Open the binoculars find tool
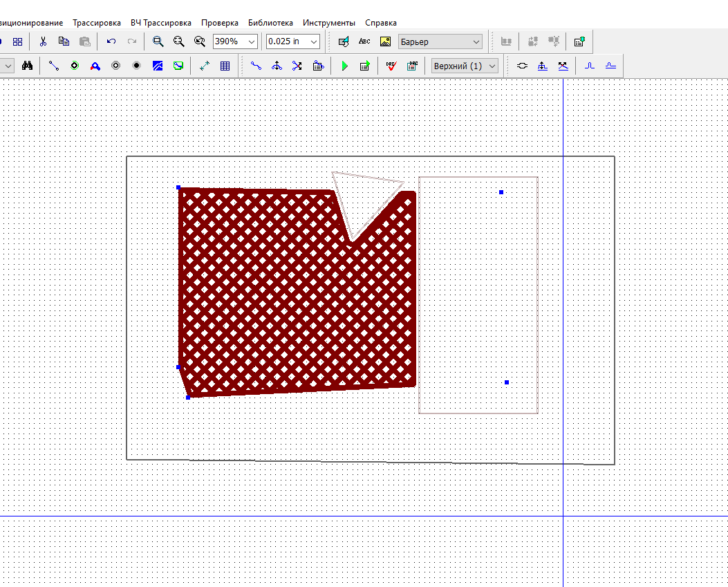Viewport: 728px width, 587px height. 28,66
